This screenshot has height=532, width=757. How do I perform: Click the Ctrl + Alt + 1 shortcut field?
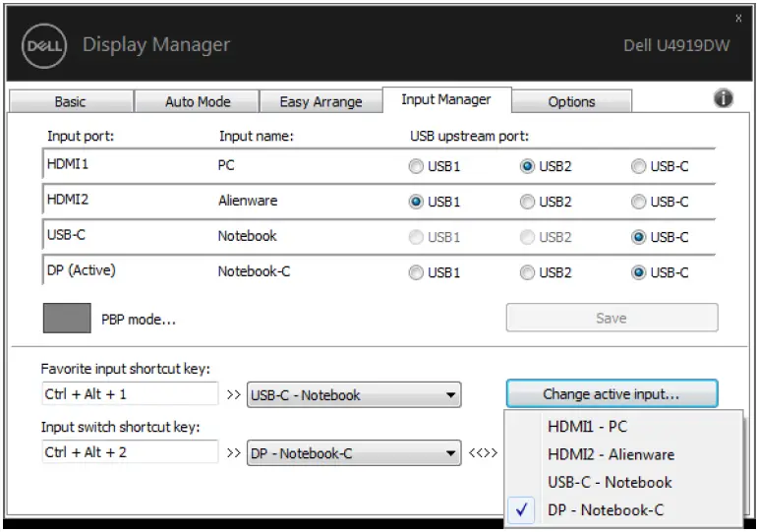point(130,394)
